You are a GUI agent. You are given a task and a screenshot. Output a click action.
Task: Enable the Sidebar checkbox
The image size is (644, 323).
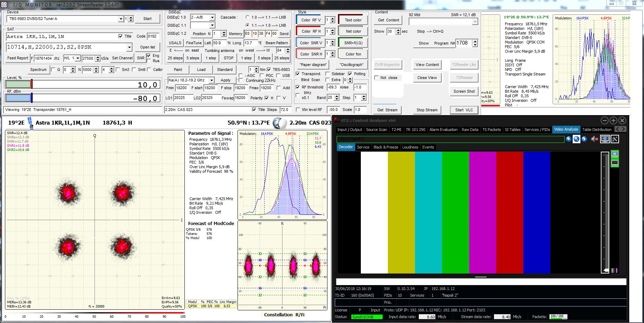point(327,74)
